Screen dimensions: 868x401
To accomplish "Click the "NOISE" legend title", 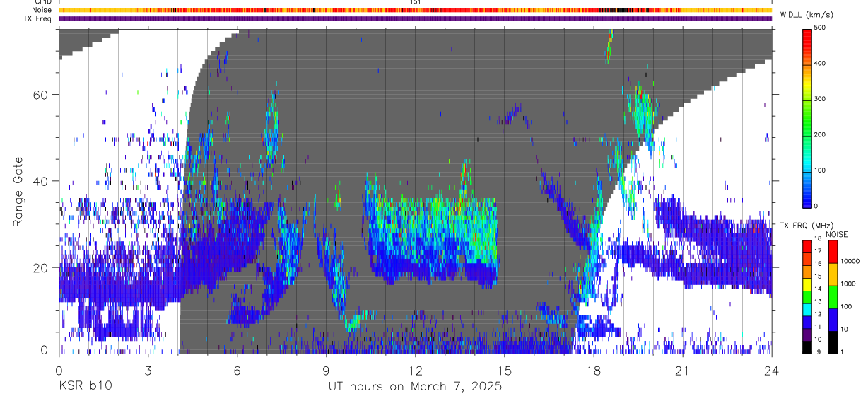I will (837, 235).
